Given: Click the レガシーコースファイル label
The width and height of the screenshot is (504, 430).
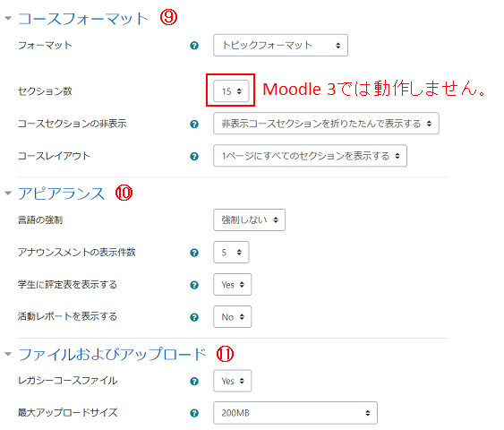Looking at the screenshot, I should click(67, 381).
